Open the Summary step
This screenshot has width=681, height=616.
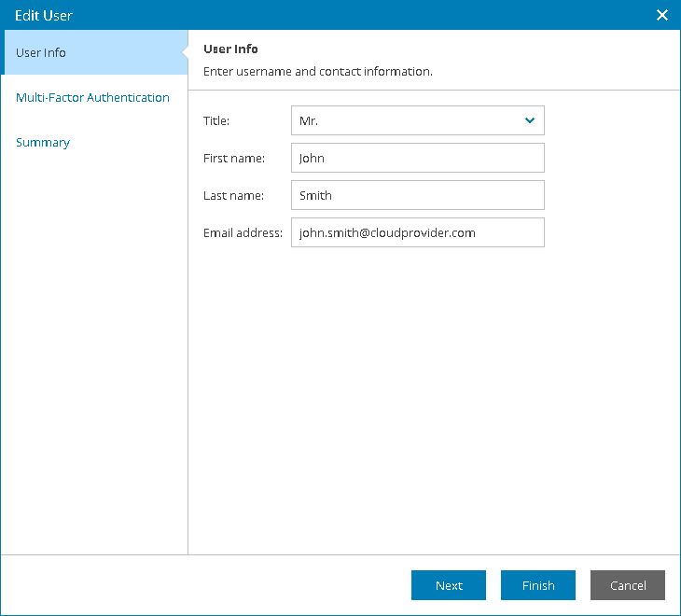(x=43, y=142)
